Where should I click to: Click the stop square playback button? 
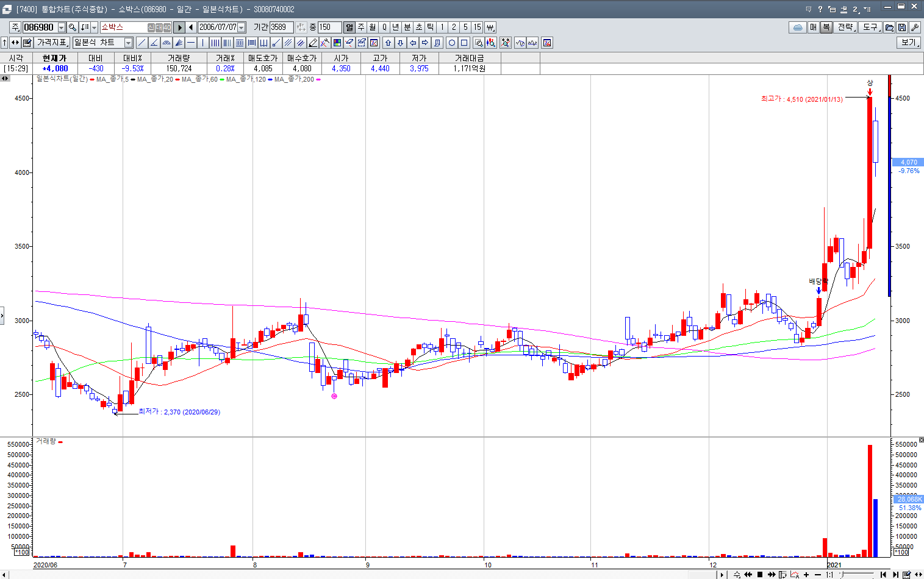pyautogui.click(x=760, y=574)
